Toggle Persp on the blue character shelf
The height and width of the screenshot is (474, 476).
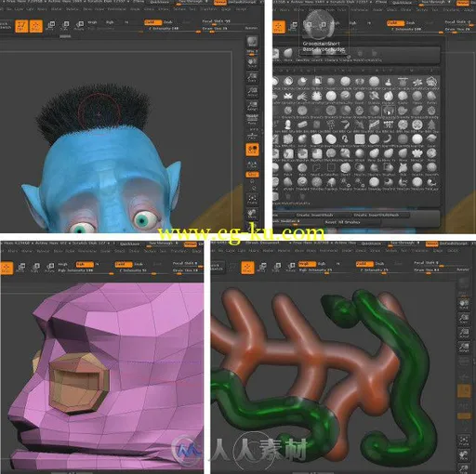click(x=252, y=120)
